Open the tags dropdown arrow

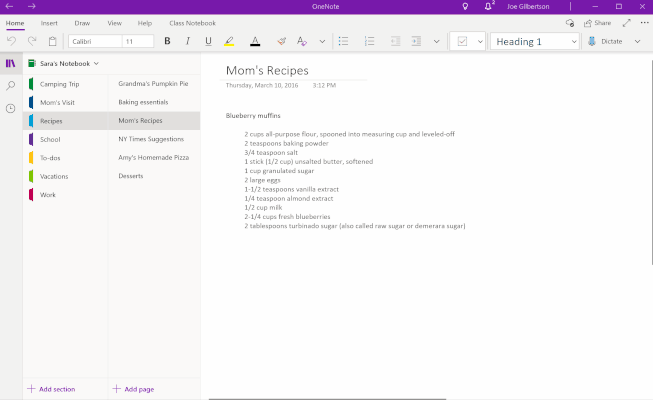pos(480,41)
